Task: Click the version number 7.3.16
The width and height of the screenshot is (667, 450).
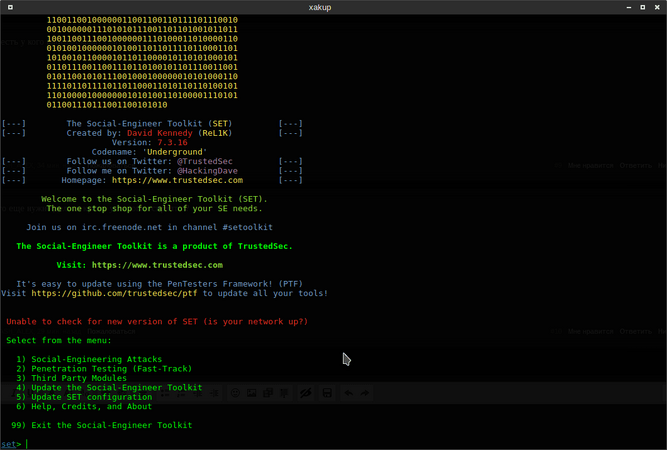Action: [172, 142]
